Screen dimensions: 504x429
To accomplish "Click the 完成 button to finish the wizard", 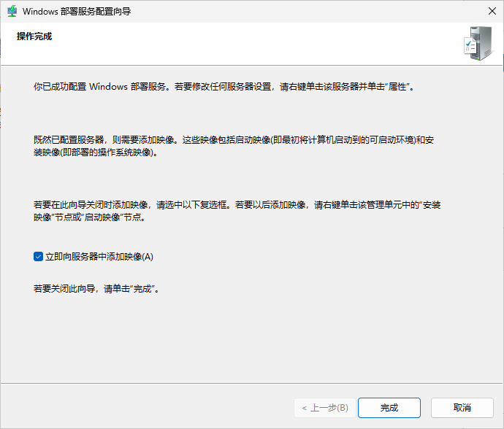I will (389, 408).
